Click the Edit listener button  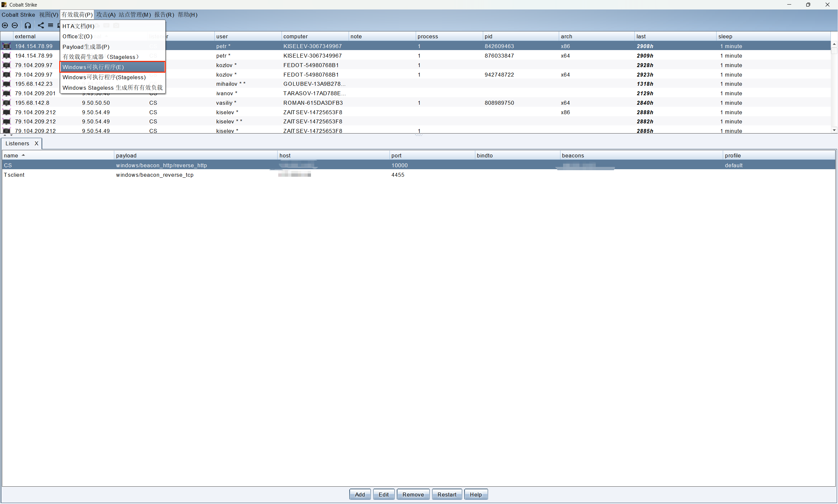pos(384,495)
